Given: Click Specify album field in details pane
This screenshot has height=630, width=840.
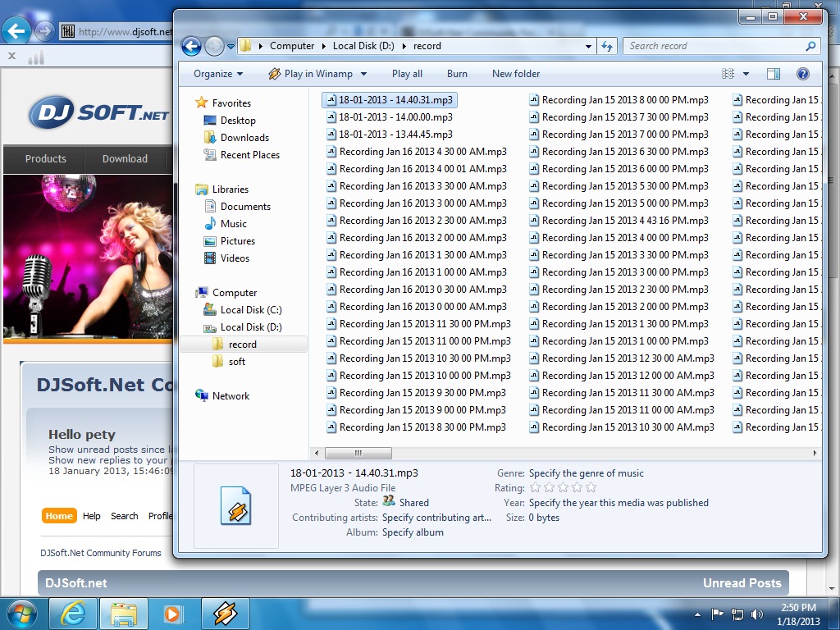Looking at the screenshot, I should (x=413, y=532).
